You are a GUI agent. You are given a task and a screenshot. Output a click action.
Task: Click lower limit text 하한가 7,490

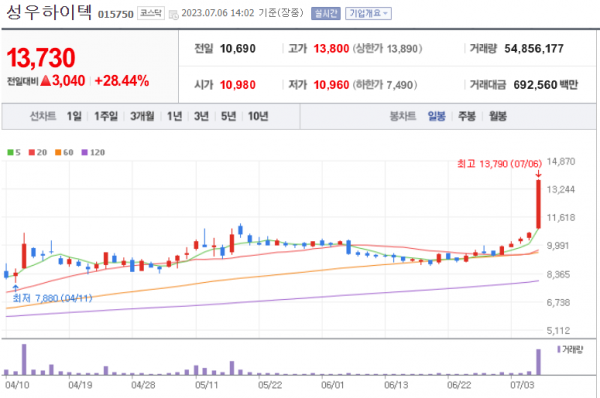pos(385,85)
